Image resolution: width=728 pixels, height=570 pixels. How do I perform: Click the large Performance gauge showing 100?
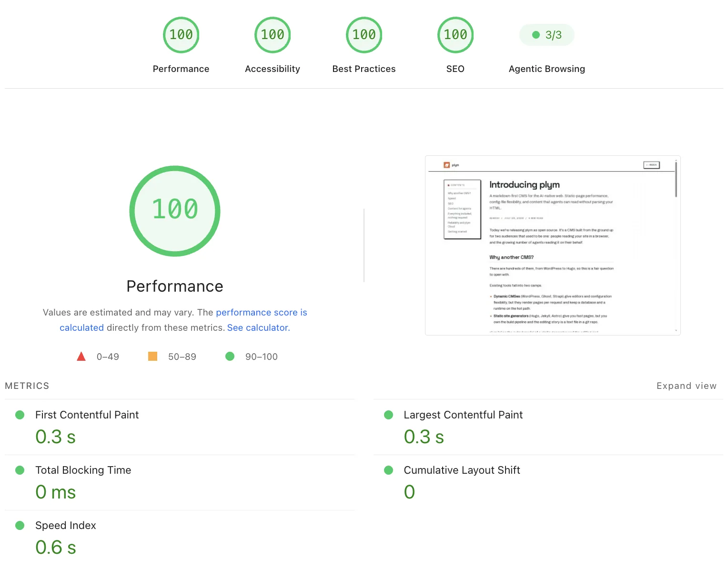pyautogui.click(x=175, y=211)
